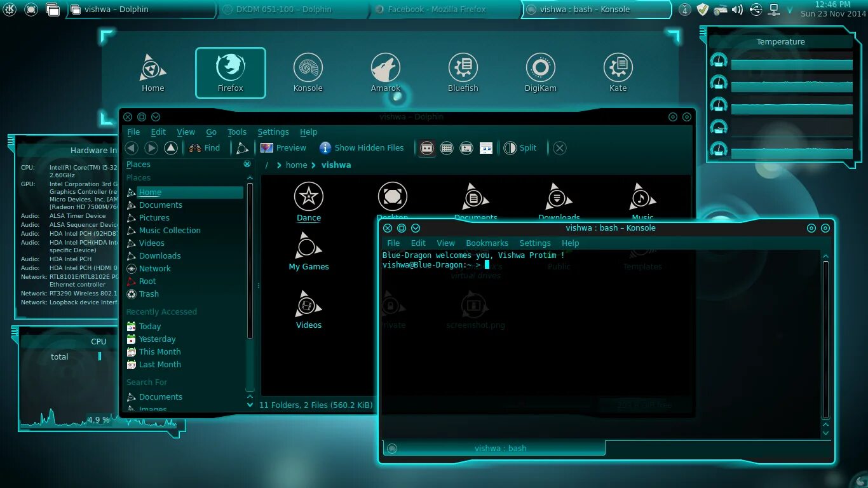Click the home breadcrumb in the path bar
The height and width of the screenshot is (488, 868).
point(296,165)
